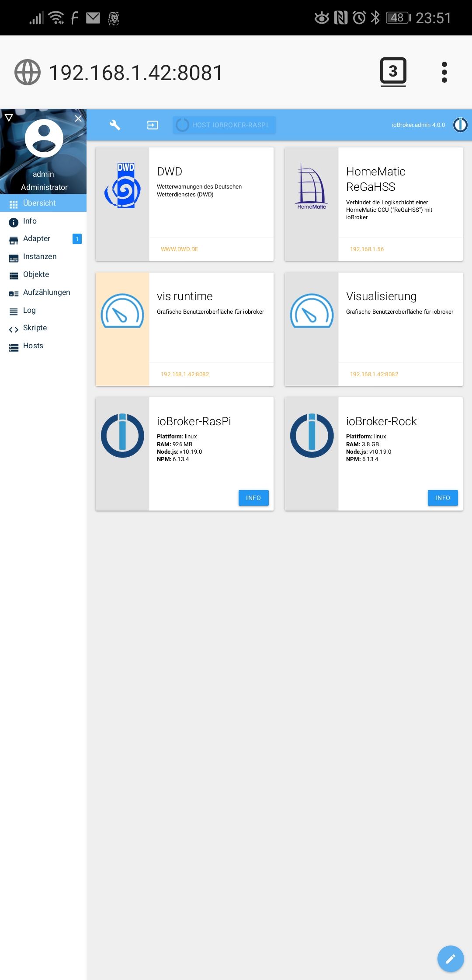
Task: Click the logout icon in blue toolbar
Action: 153,125
